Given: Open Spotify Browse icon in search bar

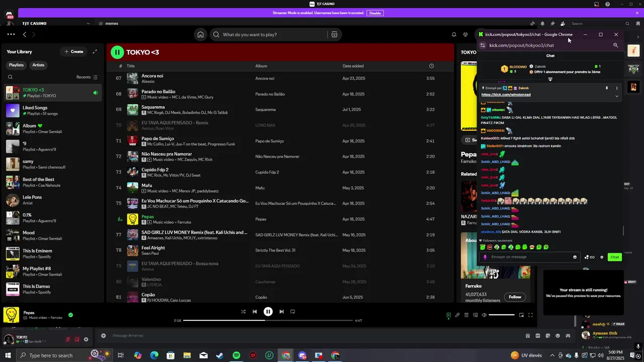Looking at the screenshot, I should pyautogui.click(x=334, y=35).
